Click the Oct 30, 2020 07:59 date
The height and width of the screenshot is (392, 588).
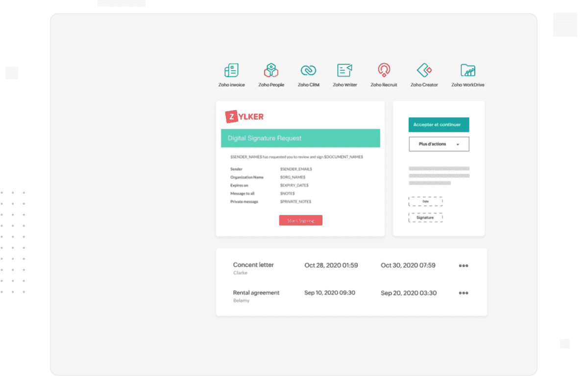click(x=408, y=265)
